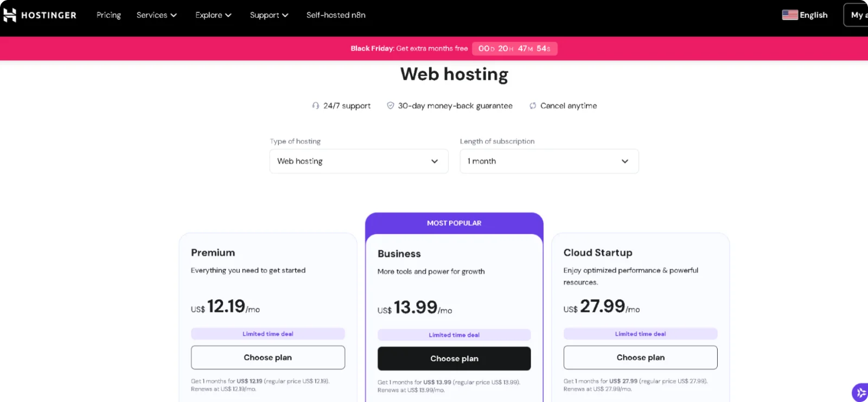The height and width of the screenshot is (402, 868).
Task: Switch language from English
Action: coord(813,15)
